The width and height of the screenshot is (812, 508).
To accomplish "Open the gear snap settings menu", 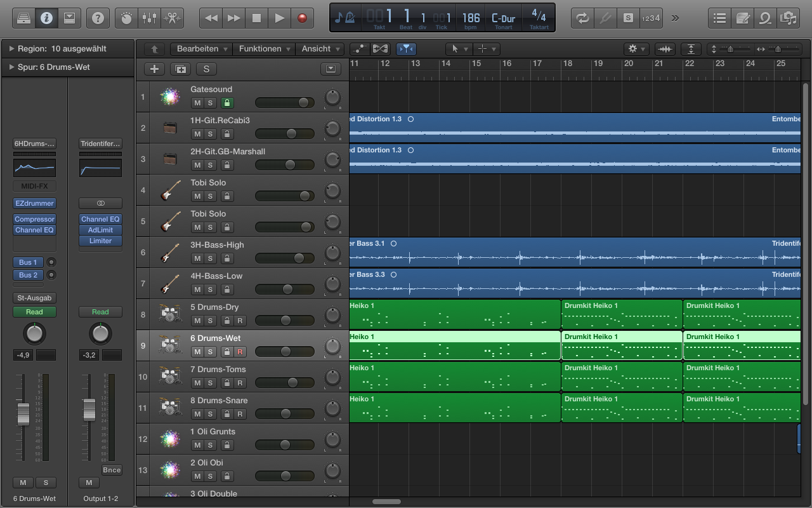I will [x=635, y=49].
